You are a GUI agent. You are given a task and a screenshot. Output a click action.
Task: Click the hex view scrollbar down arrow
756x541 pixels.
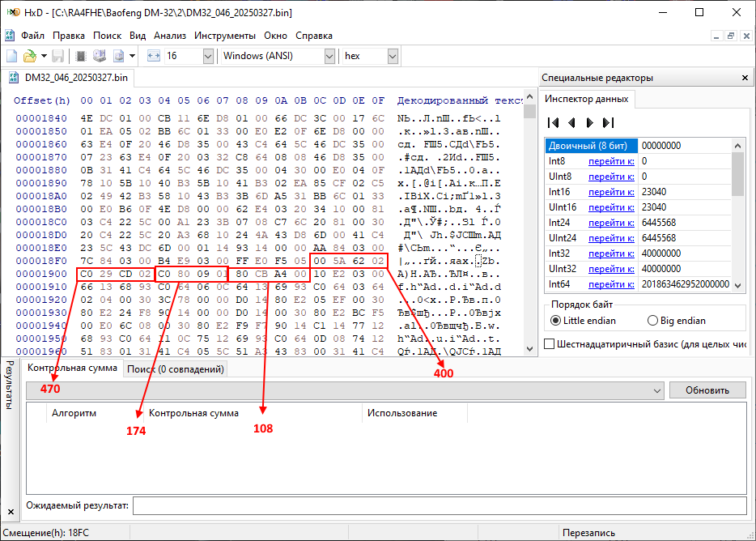click(530, 349)
